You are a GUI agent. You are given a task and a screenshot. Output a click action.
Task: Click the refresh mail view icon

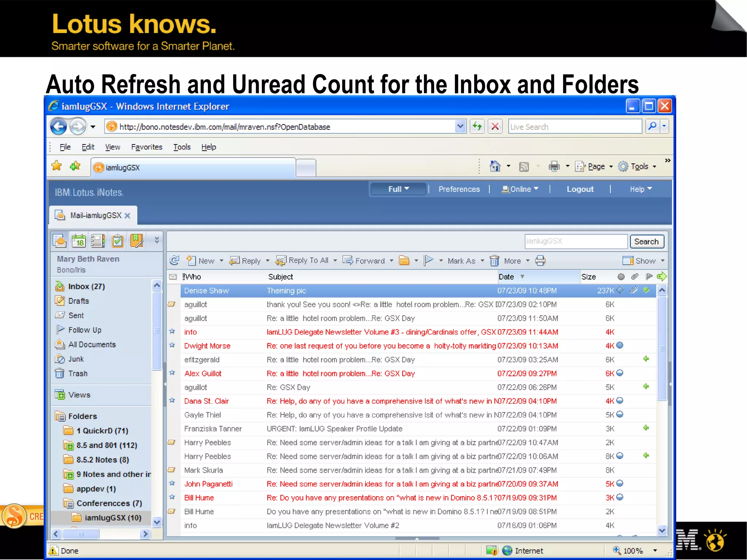[x=175, y=260]
